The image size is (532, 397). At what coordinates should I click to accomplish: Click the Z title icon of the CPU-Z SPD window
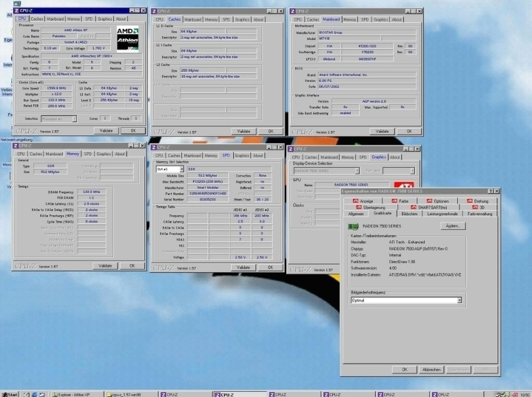pos(154,147)
